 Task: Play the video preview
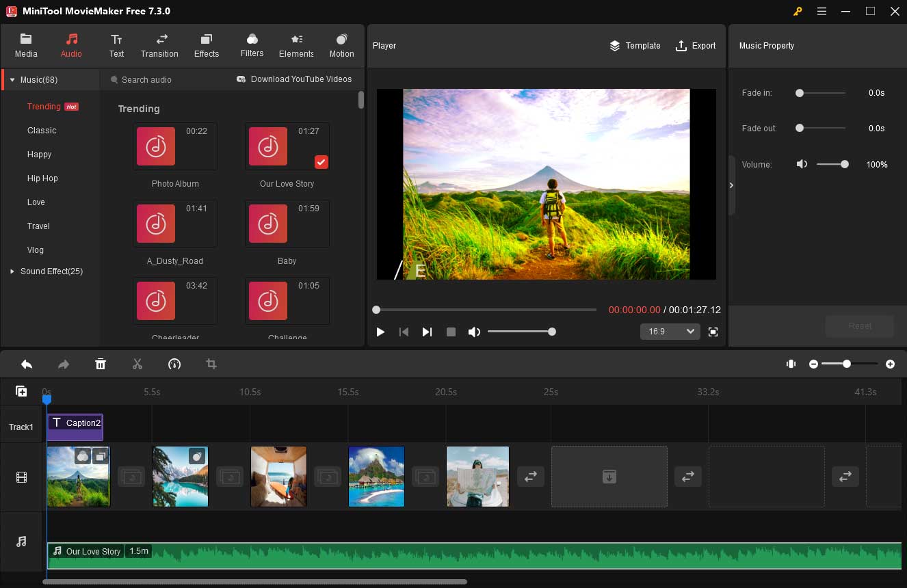click(380, 332)
